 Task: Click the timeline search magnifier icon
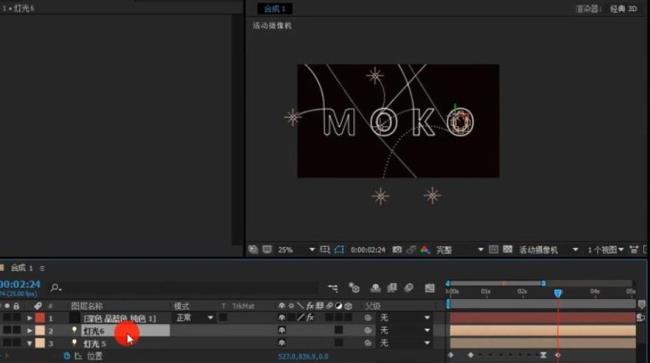pos(56,287)
